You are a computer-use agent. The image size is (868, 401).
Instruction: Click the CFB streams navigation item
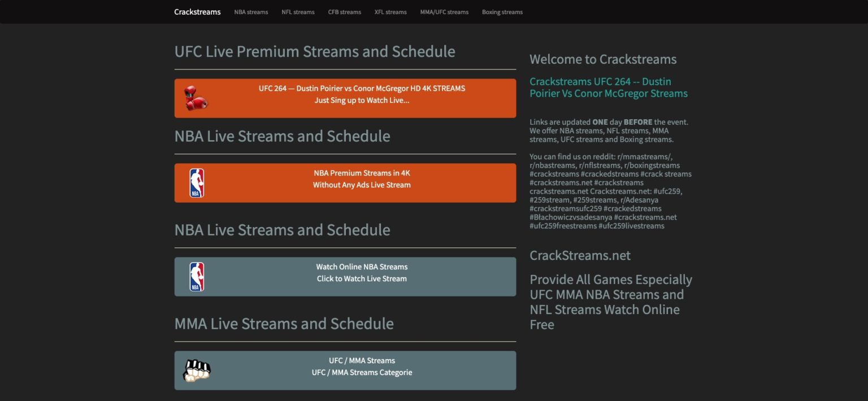click(x=344, y=11)
